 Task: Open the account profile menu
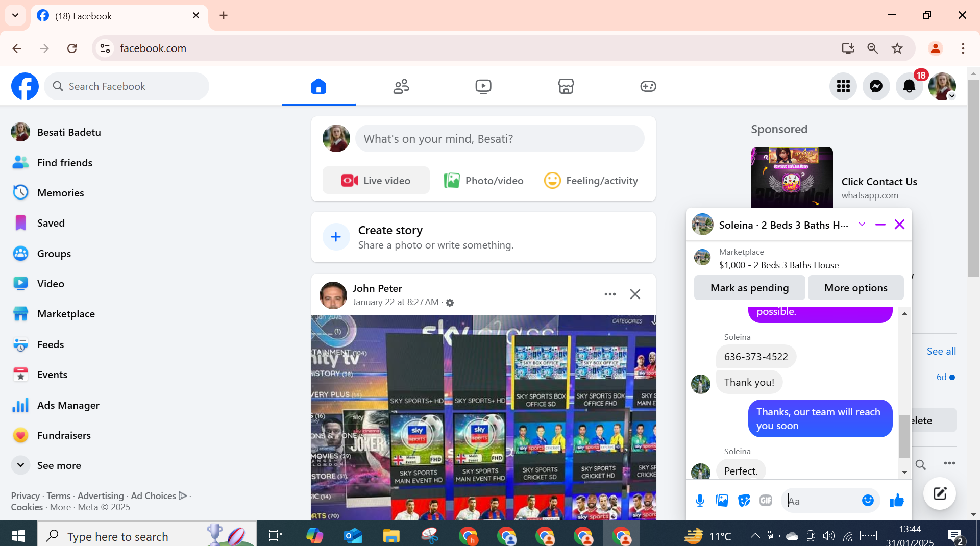click(x=942, y=86)
